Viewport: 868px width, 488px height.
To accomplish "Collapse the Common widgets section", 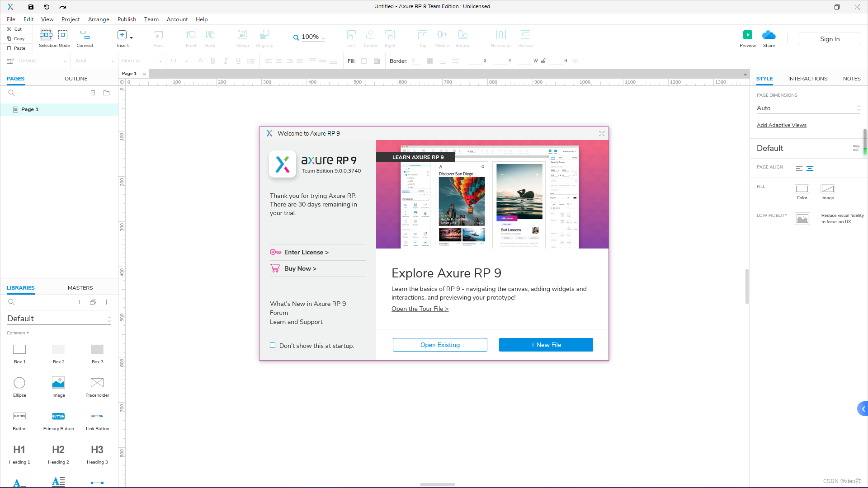I will tap(18, 333).
